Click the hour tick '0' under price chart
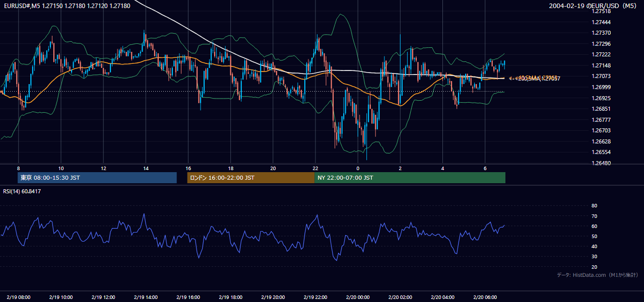 point(357,168)
